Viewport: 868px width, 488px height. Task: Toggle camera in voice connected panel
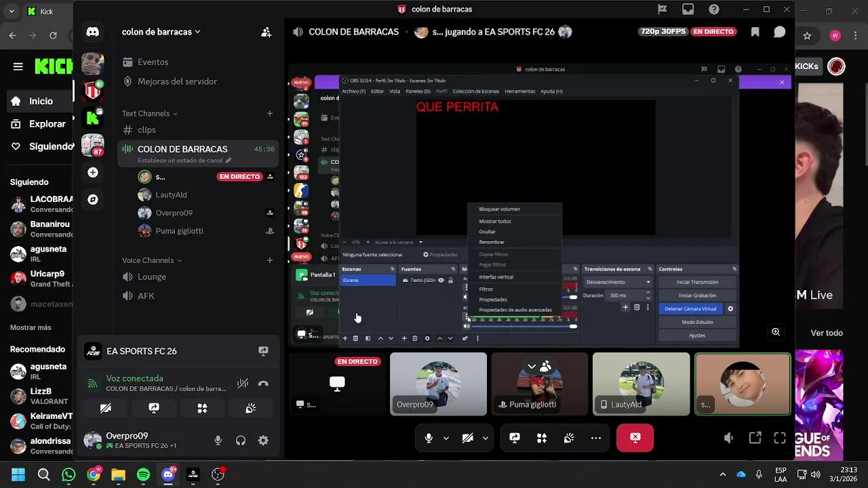[x=106, y=408]
